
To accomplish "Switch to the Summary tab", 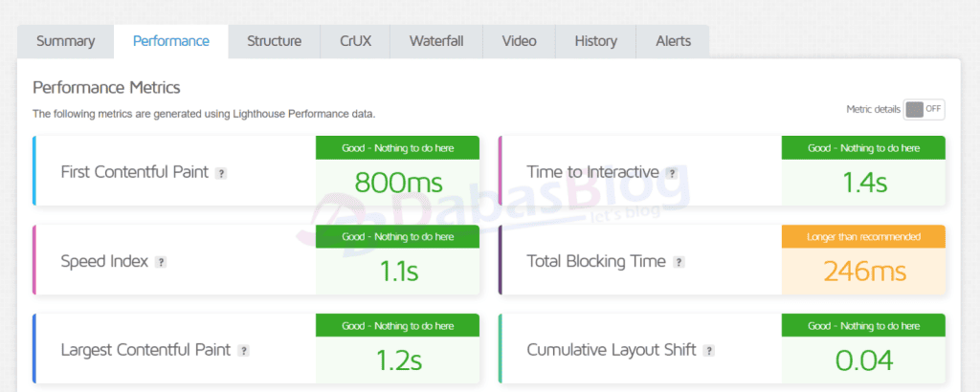I will tap(66, 42).
